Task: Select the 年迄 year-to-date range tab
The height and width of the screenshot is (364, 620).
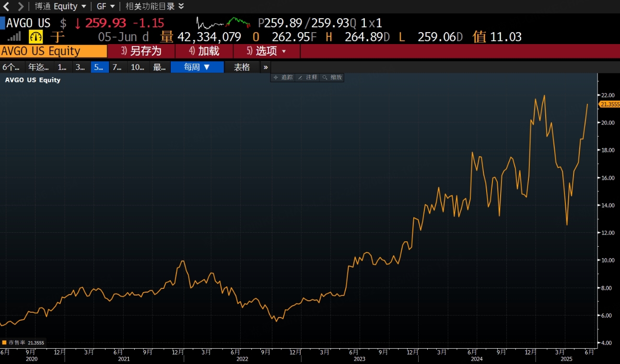Action: [x=38, y=67]
